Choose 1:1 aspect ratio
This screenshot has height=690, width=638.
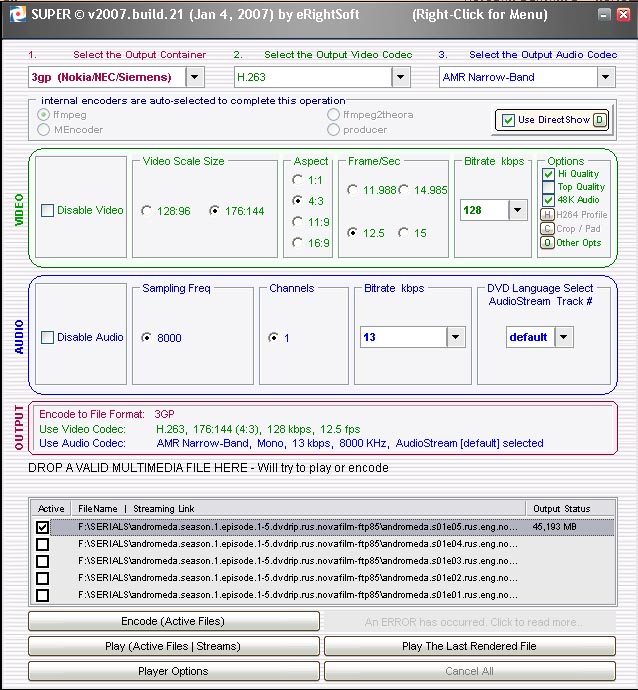pyautogui.click(x=297, y=180)
